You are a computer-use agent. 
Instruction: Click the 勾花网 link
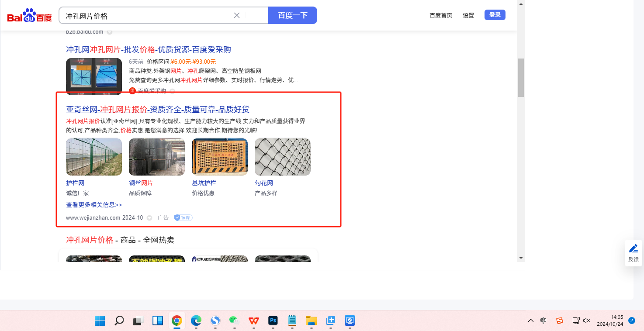point(264,183)
